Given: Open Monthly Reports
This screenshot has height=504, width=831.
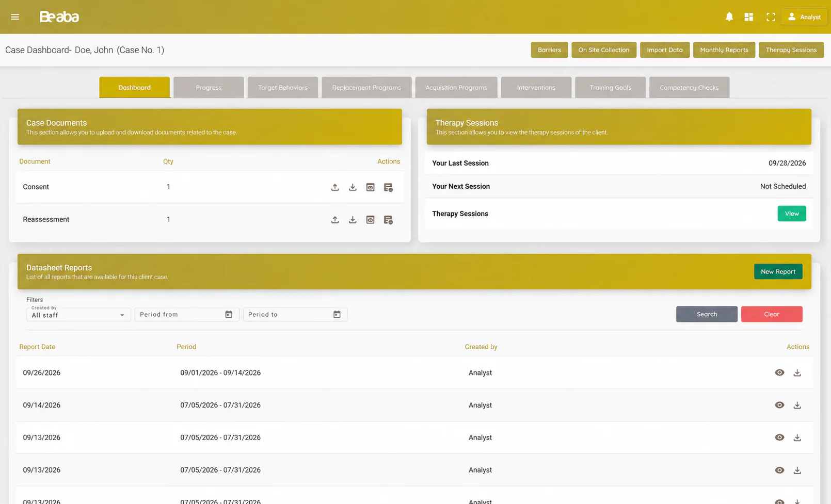Looking at the screenshot, I should coord(724,50).
